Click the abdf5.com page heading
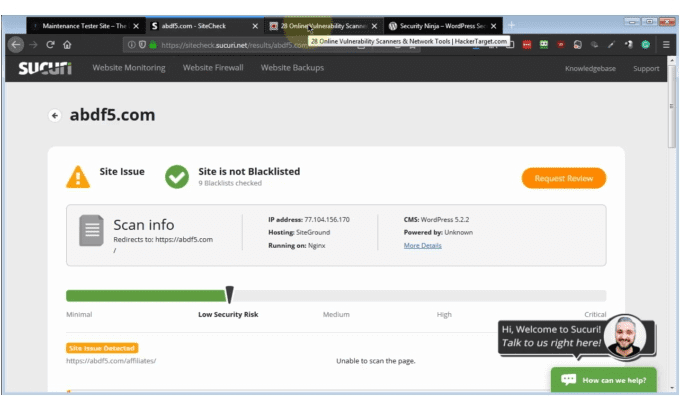The height and width of the screenshot is (396, 680). point(112,115)
